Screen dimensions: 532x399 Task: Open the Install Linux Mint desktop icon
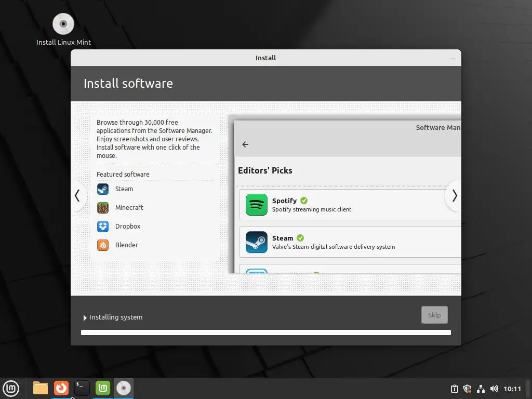63,30
